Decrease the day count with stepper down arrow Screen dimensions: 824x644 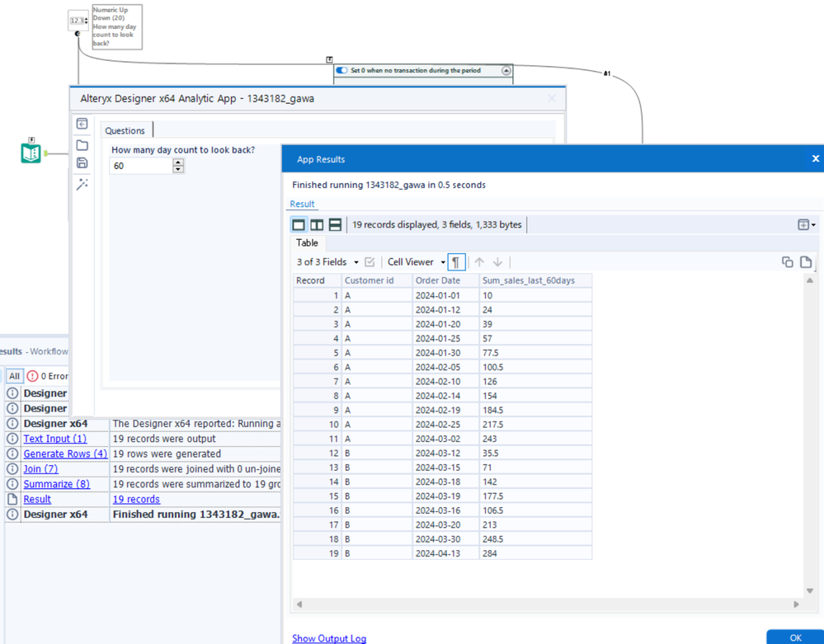tap(179, 169)
